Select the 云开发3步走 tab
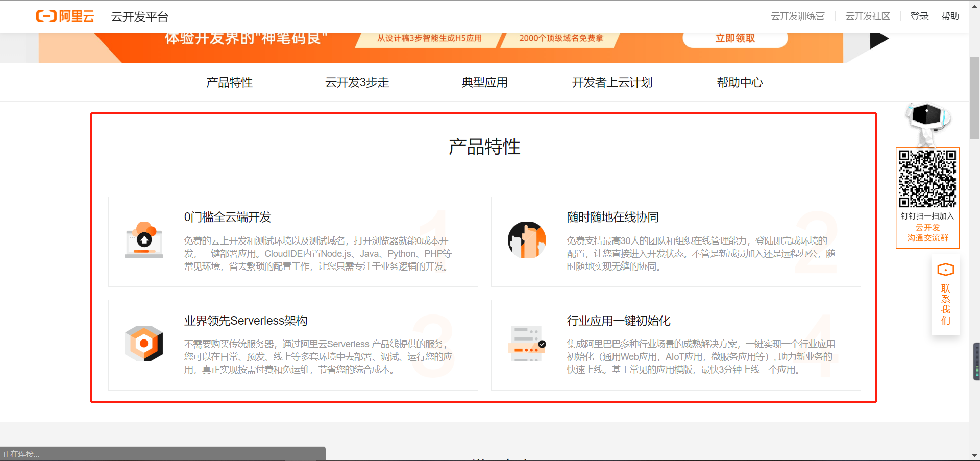Image resolution: width=980 pixels, height=461 pixels. (x=357, y=82)
